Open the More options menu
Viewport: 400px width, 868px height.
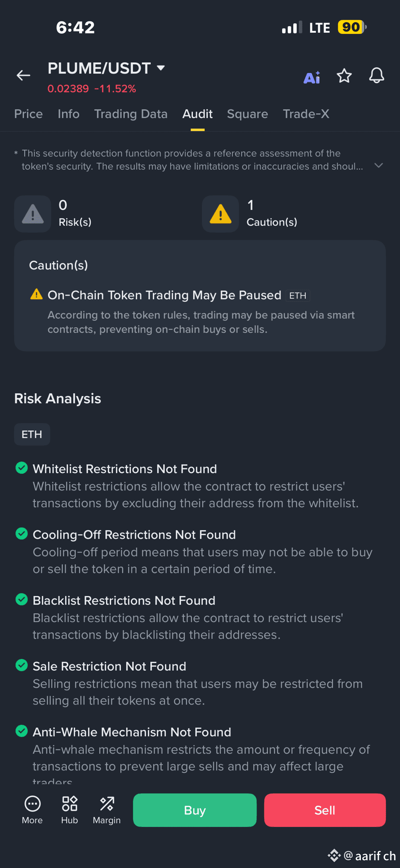pyautogui.click(x=32, y=809)
